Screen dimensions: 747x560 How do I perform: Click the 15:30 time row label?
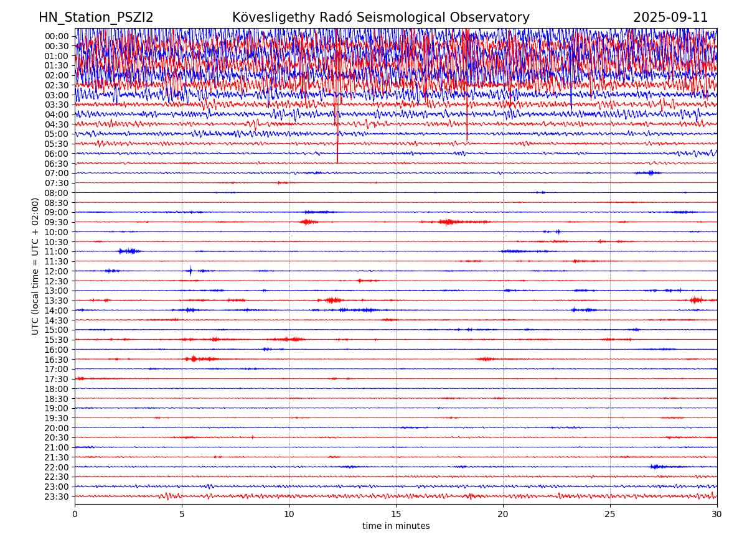coord(57,340)
